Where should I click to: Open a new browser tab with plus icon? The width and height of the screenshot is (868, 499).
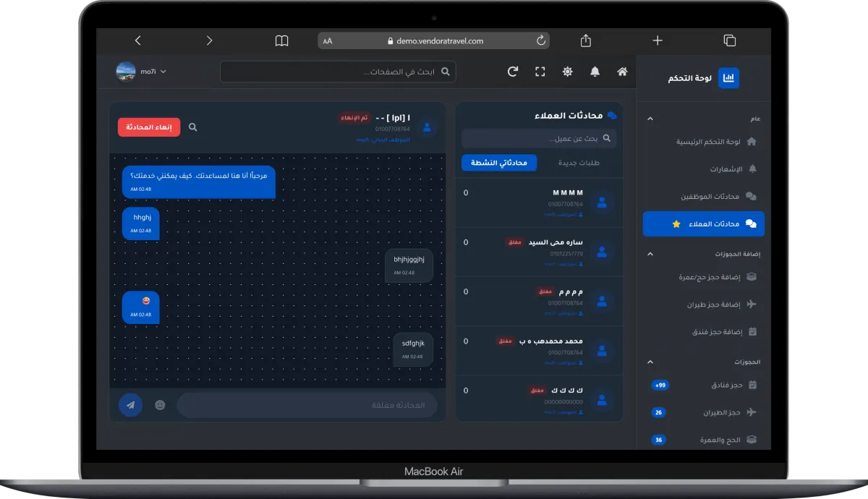pos(658,40)
